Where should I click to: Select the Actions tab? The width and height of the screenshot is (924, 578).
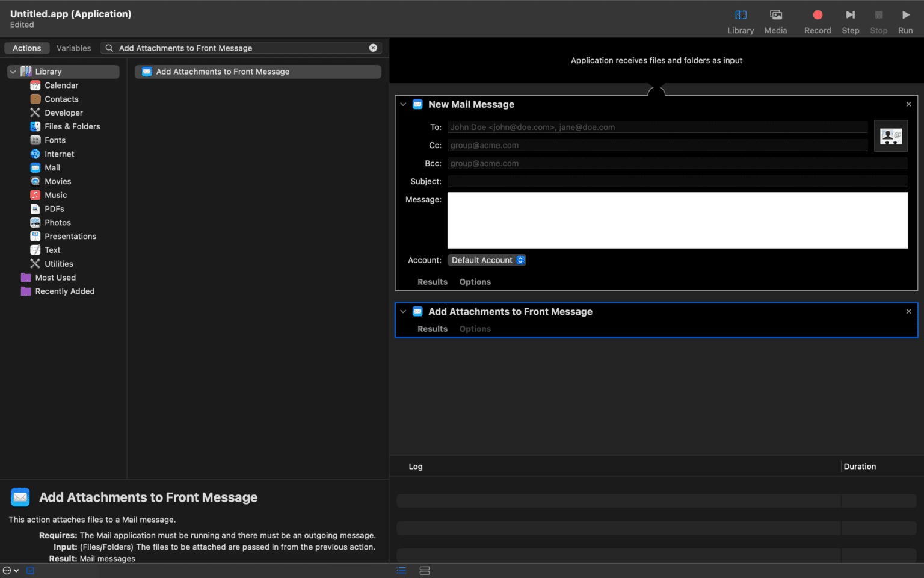27,48
